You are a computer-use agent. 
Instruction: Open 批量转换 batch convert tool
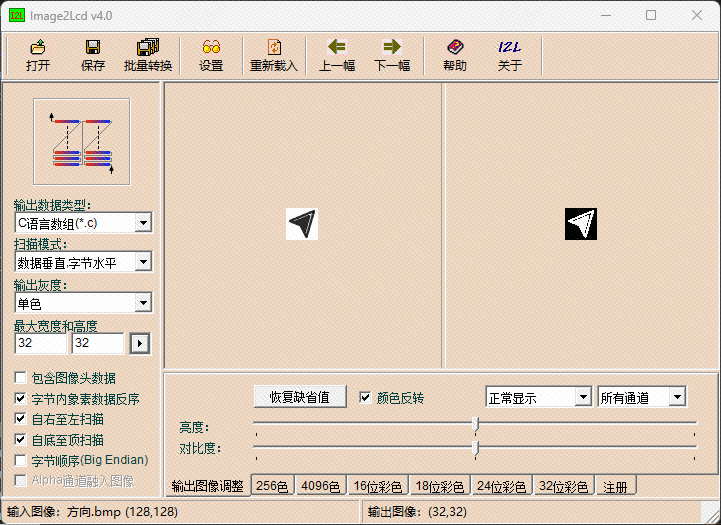point(148,55)
